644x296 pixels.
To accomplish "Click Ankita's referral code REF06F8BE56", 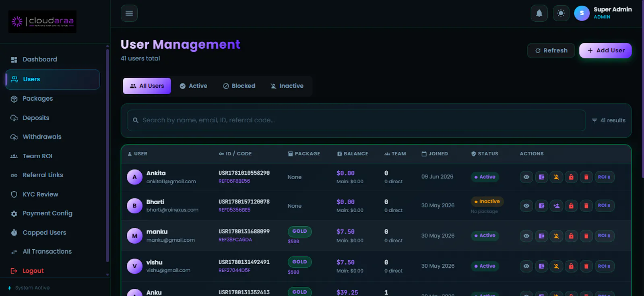I will point(234,181).
